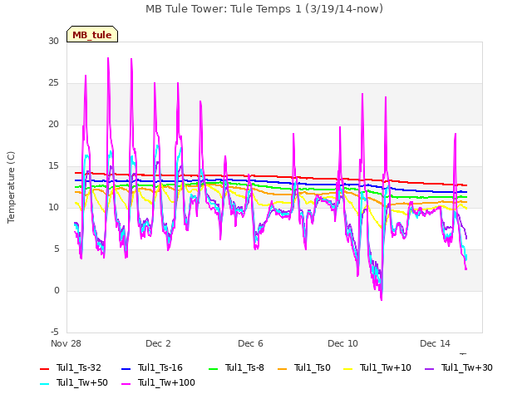Click the Temperature (C) axis label
532x399 pixels.
(11, 187)
